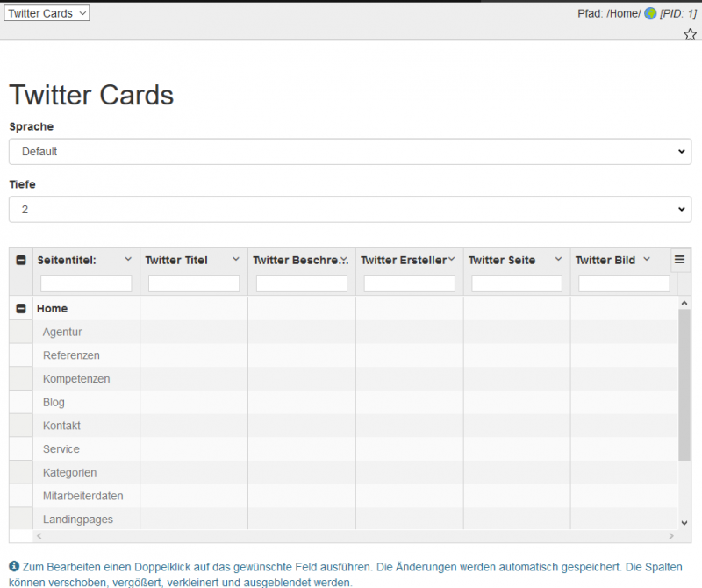
Task: Focus the Twitter Titel filter input
Action: coord(194,283)
